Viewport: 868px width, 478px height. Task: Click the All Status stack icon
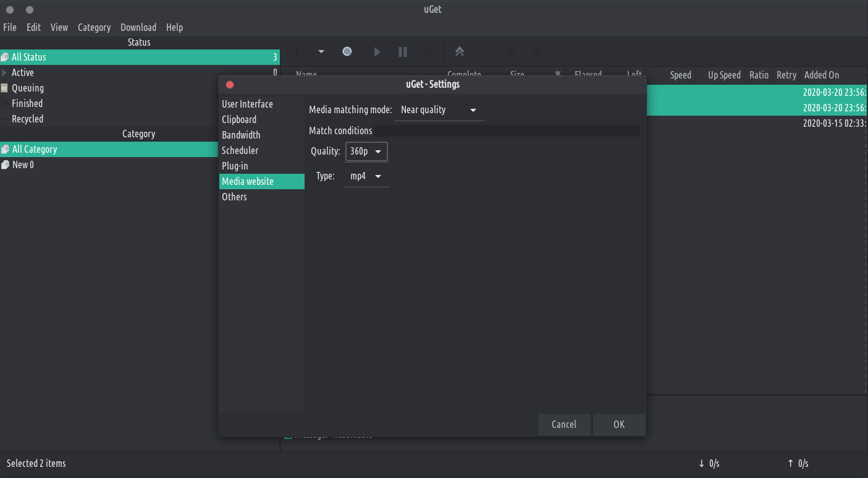point(5,57)
